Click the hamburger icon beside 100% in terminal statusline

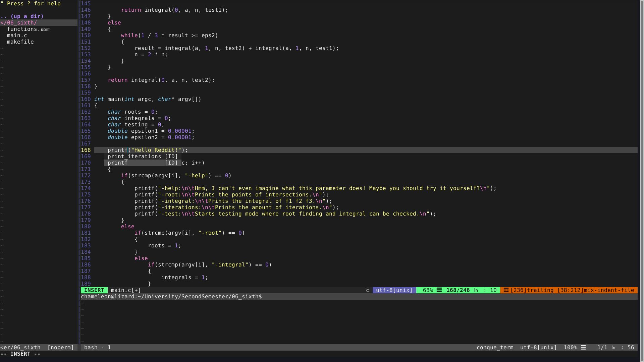click(584, 348)
